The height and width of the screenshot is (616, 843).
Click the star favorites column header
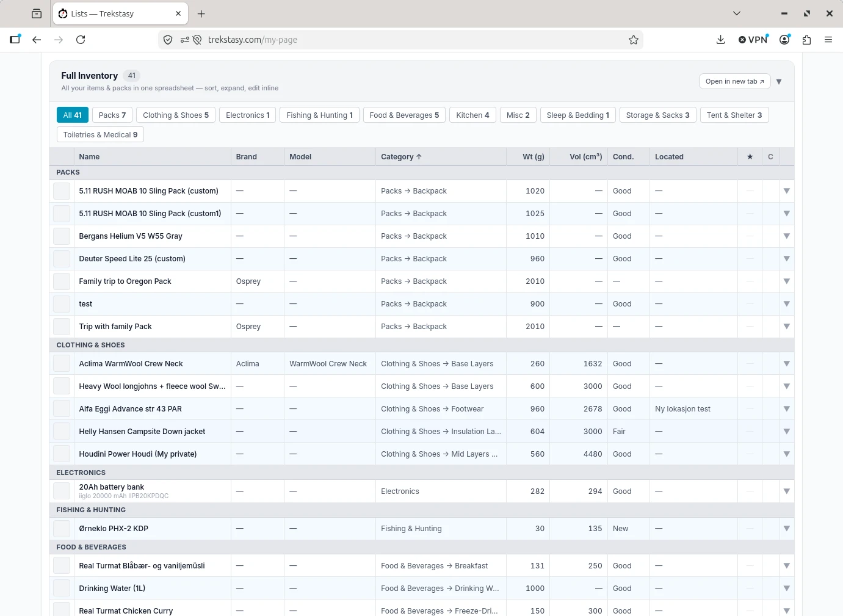coord(750,157)
